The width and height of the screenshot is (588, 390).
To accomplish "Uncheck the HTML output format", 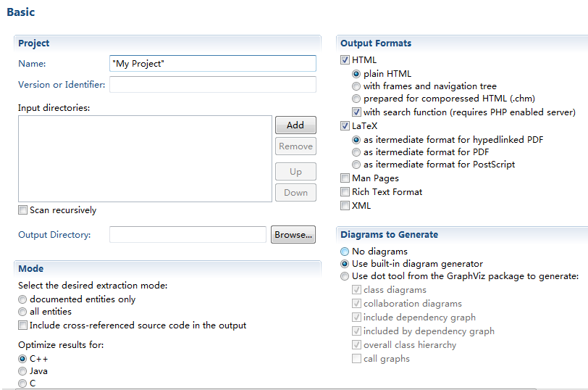I will (345, 60).
